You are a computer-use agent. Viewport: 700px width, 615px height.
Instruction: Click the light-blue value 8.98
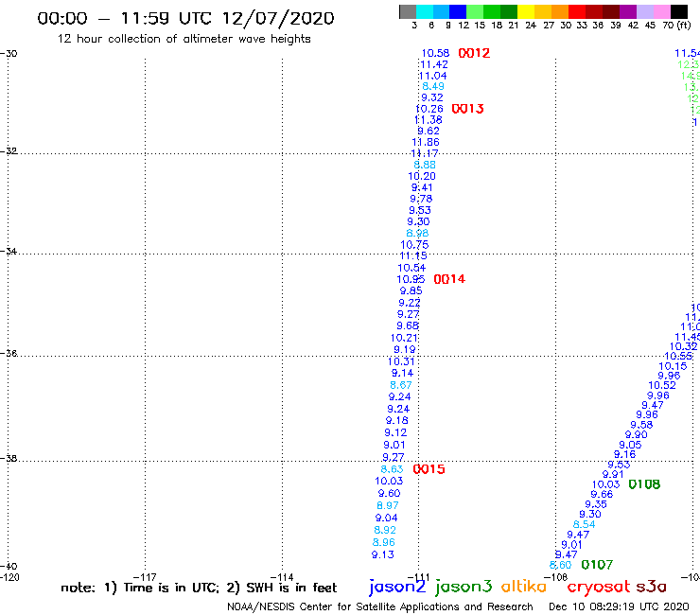[417, 233]
